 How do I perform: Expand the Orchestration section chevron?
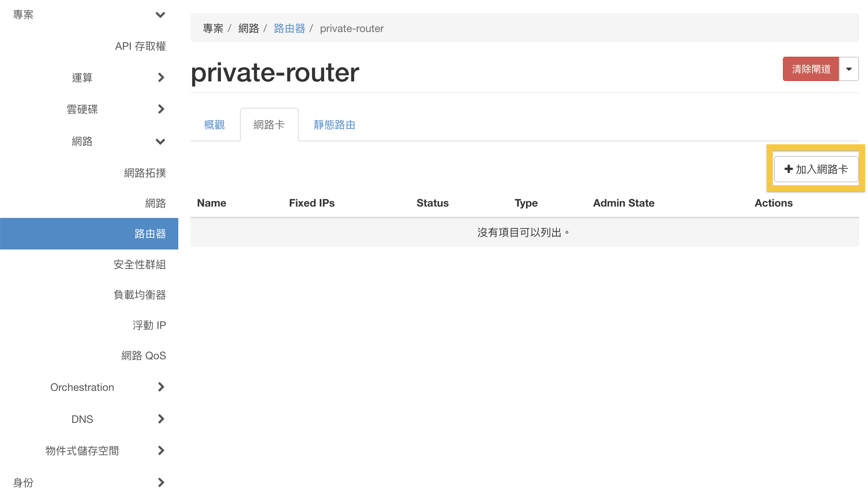pyautogui.click(x=161, y=387)
